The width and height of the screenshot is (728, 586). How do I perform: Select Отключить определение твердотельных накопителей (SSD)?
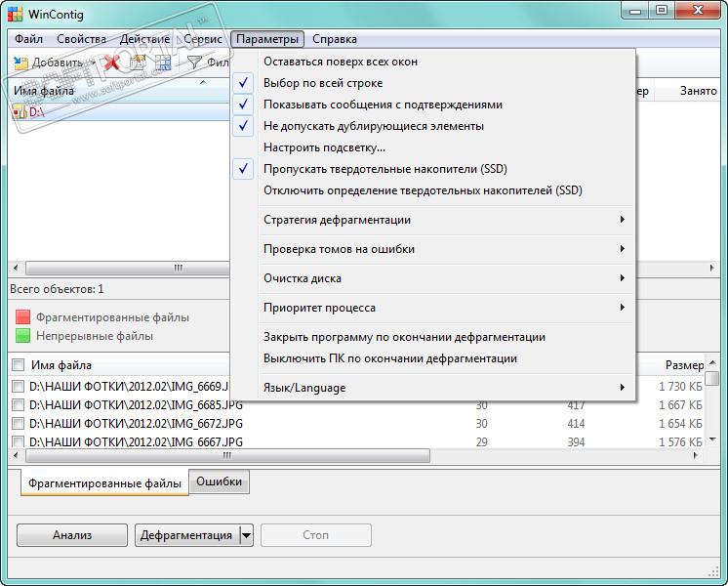pyautogui.click(x=423, y=190)
